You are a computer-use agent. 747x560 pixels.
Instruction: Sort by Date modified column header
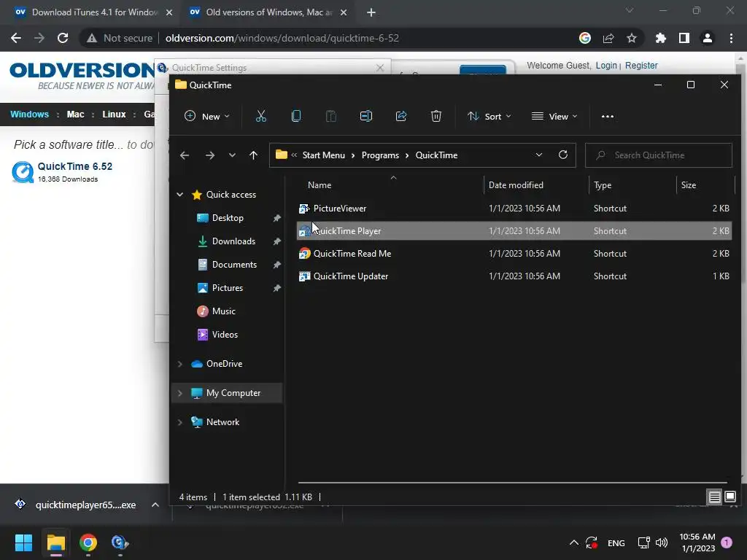click(516, 184)
